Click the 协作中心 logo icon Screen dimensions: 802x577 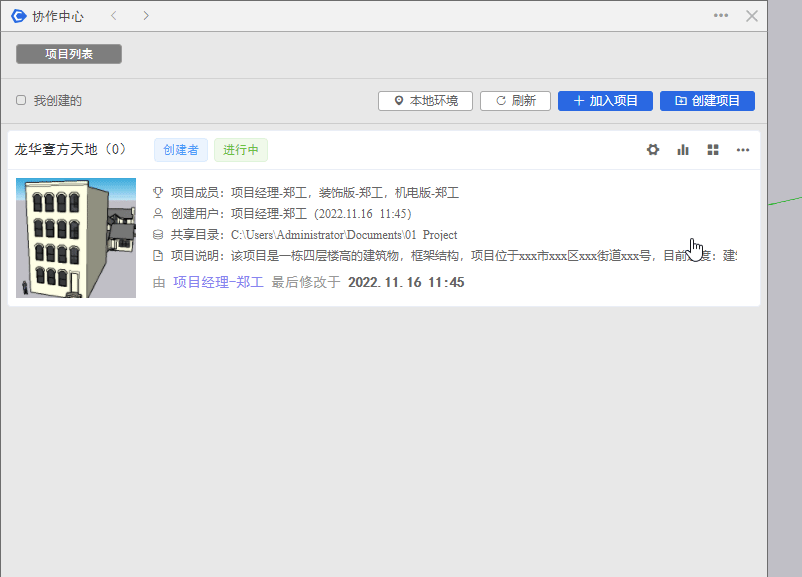pos(18,16)
